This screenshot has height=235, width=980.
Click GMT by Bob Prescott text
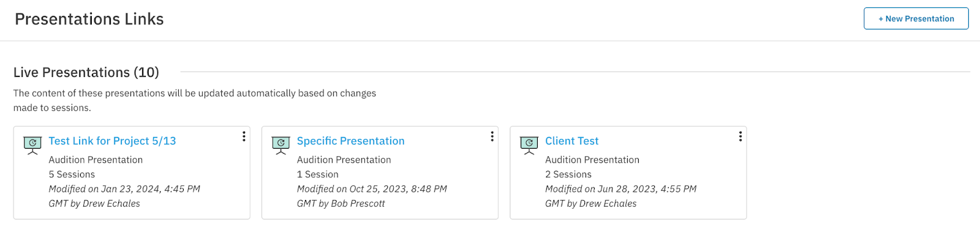coord(341,204)
